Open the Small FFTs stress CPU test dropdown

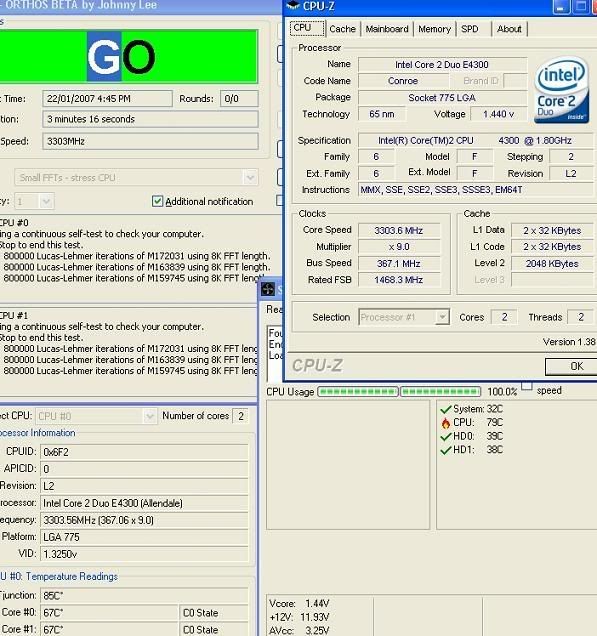coord(136,178)
